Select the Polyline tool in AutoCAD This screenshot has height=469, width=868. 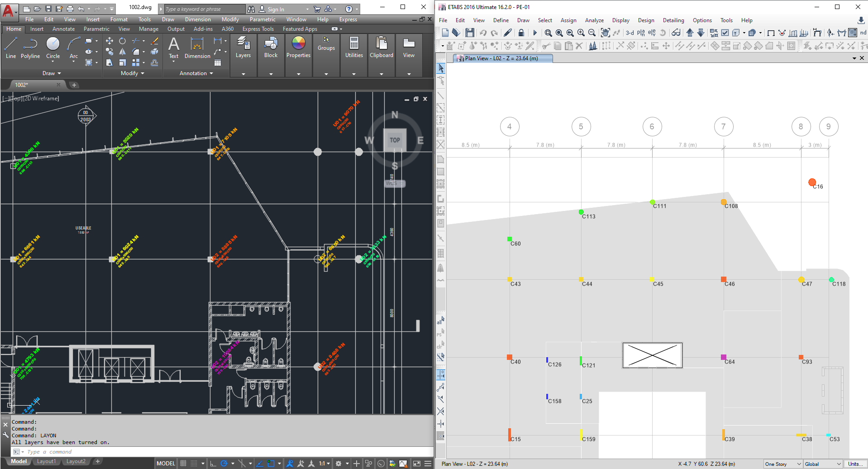coord(30,48)
